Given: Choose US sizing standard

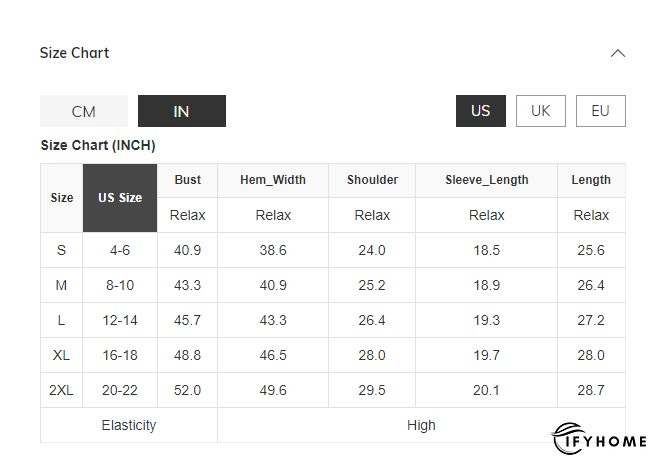Looking at the screenshot, I should point(481,111).
